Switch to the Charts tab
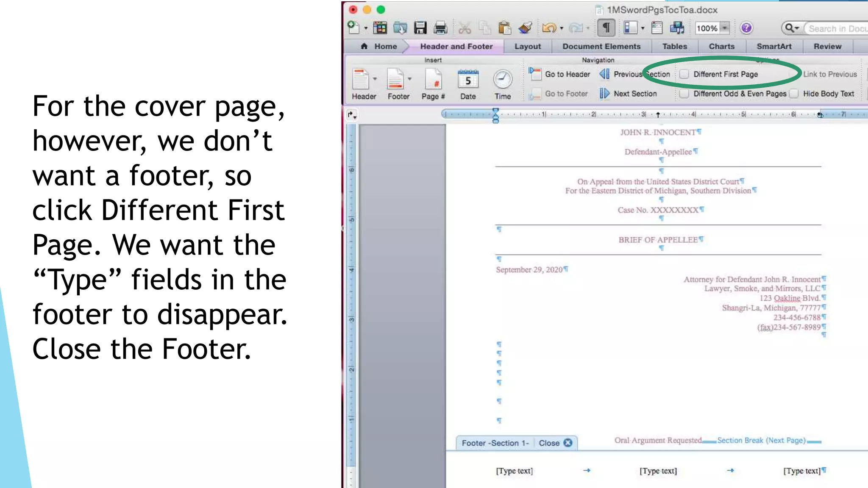This screenshot has width=868, height=488. pos(722,47)
